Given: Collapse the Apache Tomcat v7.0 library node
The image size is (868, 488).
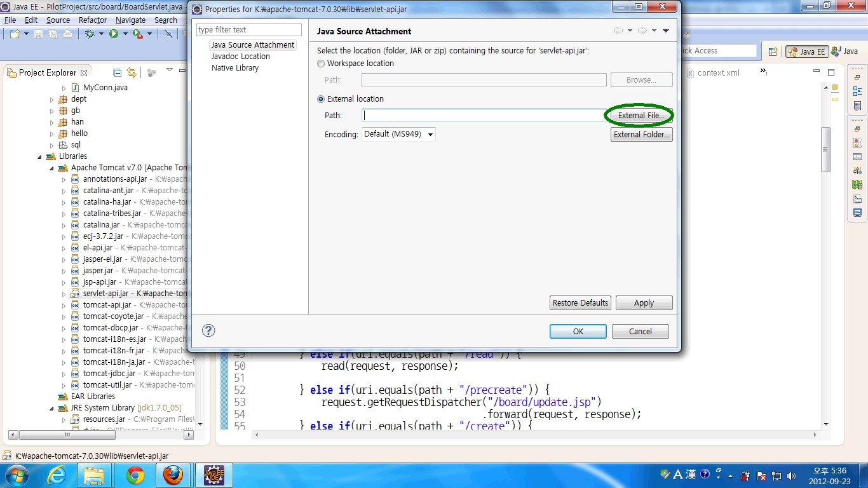Looking at the screenshot, I should point(52,168).
